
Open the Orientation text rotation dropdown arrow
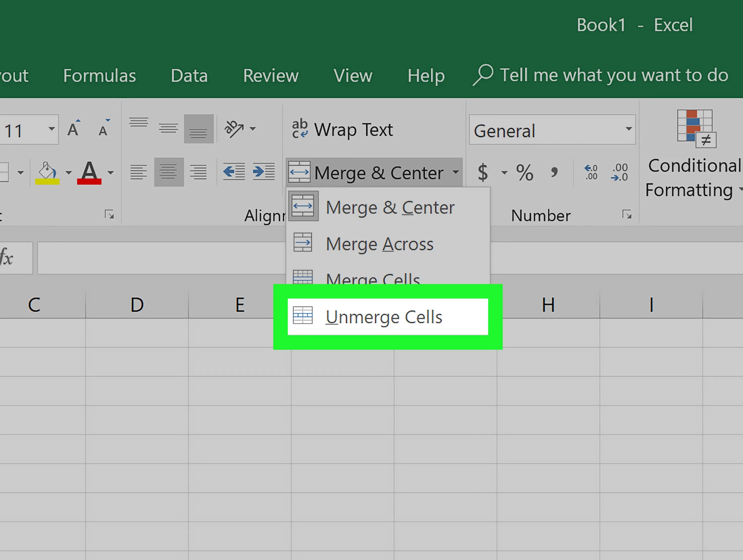[253, 129]
